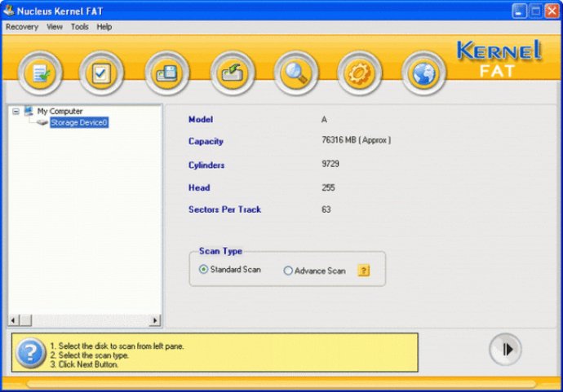The width and height of the screenshot is (563, 392).
Task: Click the Next arrow button
Action: (506, 350)
